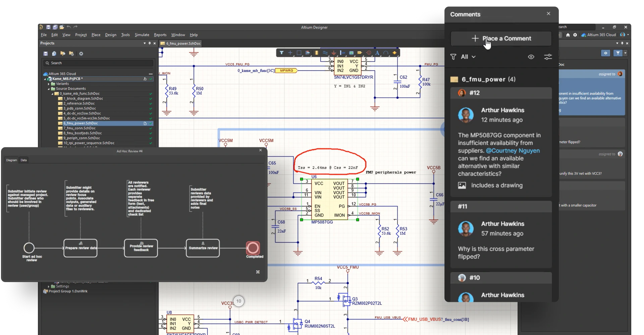Select the Place Arc drawing tool

coord(386,53)
